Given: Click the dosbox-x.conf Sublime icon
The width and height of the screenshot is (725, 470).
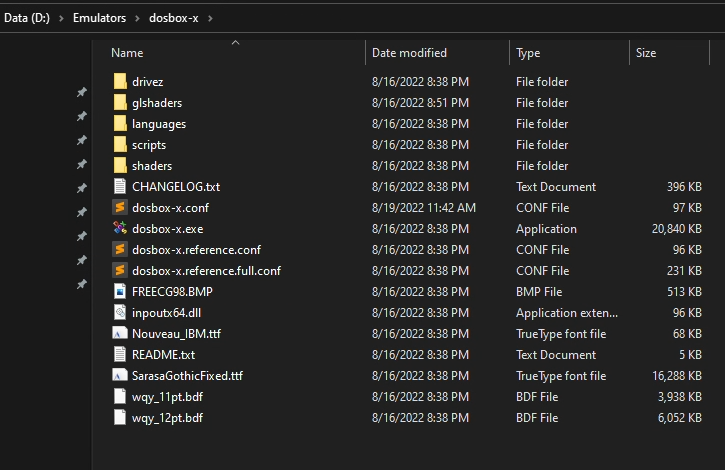Looking at the screenshot, I should [x=120, y=207].
